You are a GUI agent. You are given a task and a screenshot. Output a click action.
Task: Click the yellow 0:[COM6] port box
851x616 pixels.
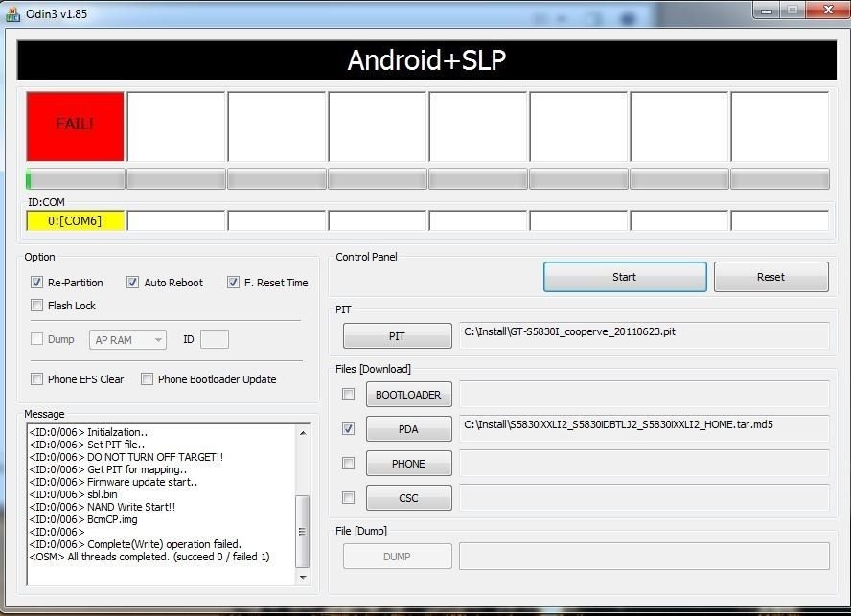click(x=76, y=221)
